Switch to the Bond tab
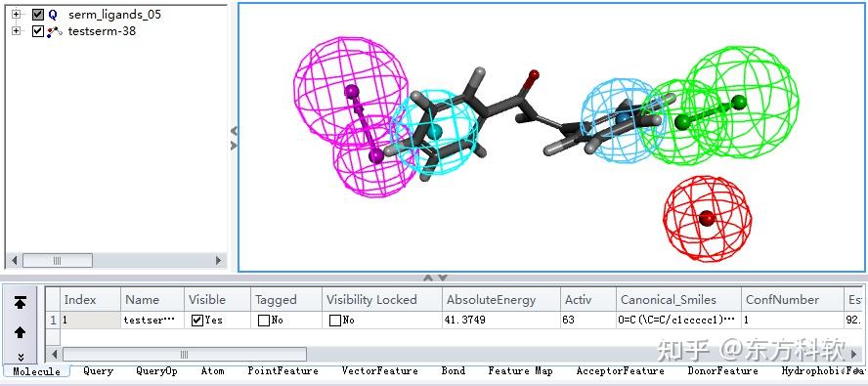The image size is (868, 386). click(454, 371)
